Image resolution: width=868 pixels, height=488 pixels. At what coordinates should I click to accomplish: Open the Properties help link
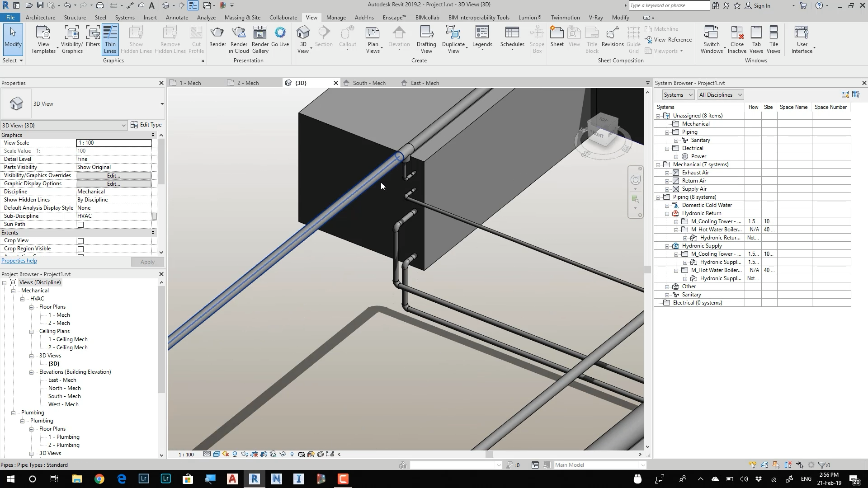pyautogui.click(x=19, y=261)
